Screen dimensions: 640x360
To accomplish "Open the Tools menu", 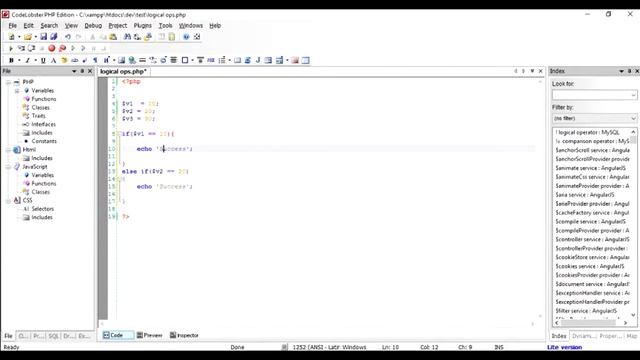I will tap(165, 25).
